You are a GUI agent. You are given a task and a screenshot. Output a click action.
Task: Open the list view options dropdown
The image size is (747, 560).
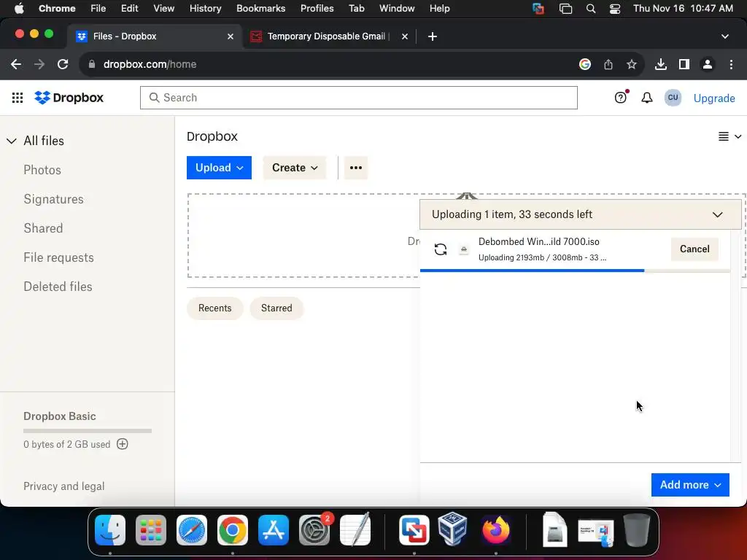point(729,136)
